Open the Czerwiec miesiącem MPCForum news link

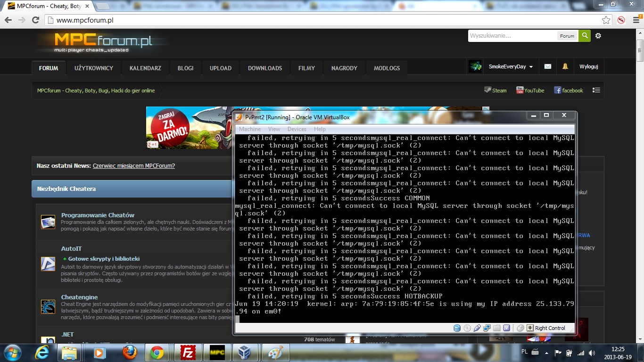coord(134,166)
